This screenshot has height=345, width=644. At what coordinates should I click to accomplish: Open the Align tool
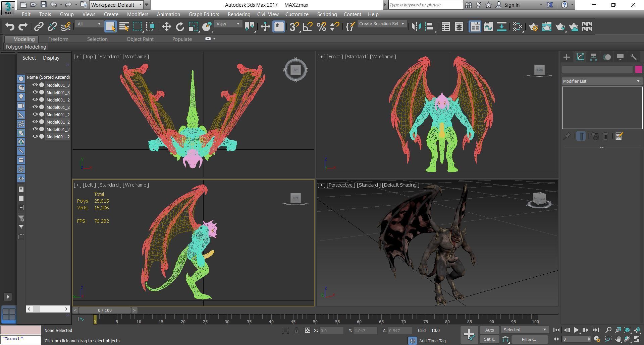click(430, 27)
